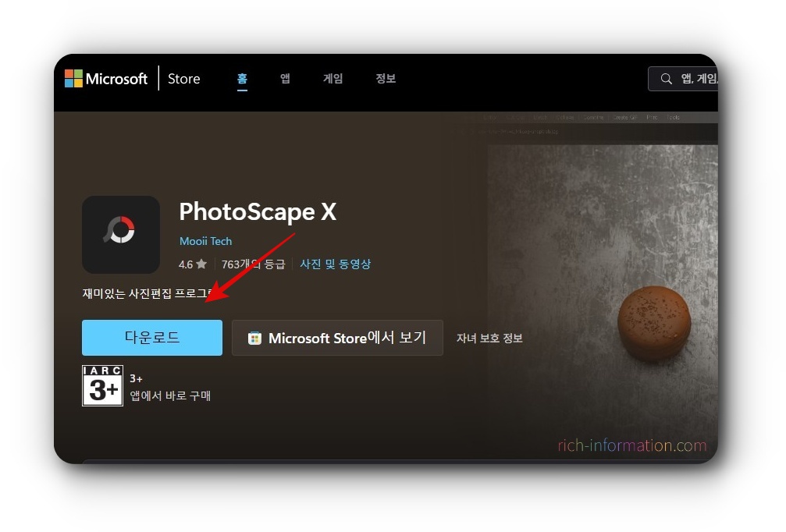Image resolution: width=786 pixels, height=532 pixels.
Task: Go to the 정보 tab
Action: click(x=386, y=79)
